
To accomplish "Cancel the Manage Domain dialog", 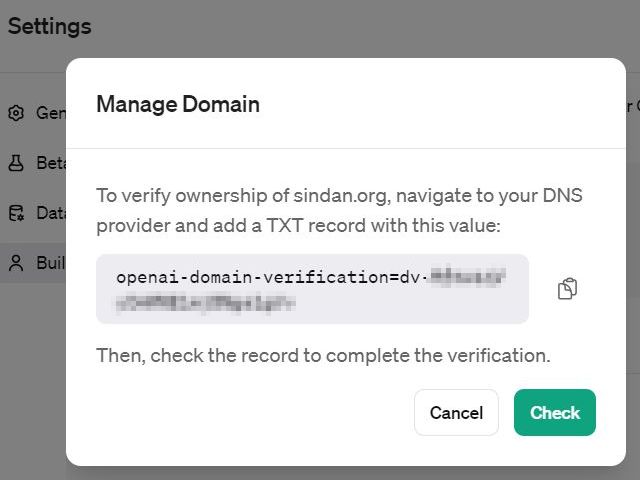I will tap(456, 412).
